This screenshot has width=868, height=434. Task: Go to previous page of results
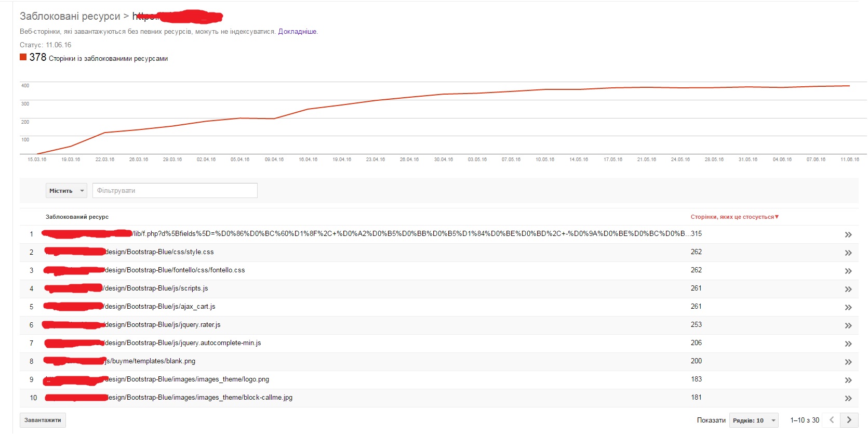click(x=832, y=420)
